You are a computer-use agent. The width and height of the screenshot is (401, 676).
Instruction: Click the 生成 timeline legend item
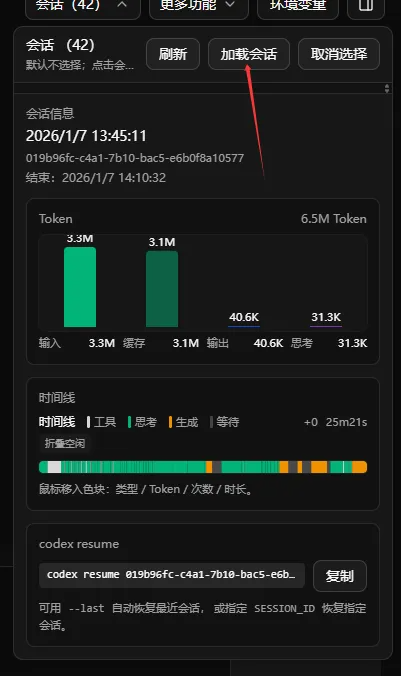pos(183,422)
